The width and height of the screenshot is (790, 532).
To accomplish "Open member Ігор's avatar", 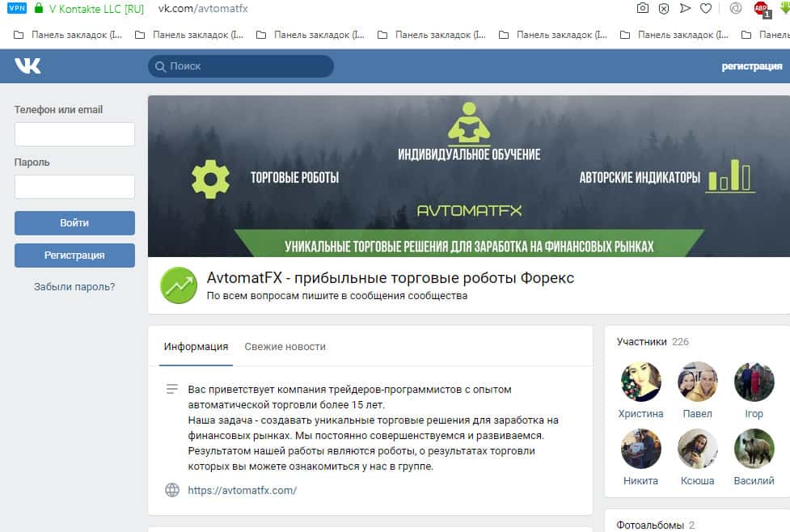I will (754, 382).
